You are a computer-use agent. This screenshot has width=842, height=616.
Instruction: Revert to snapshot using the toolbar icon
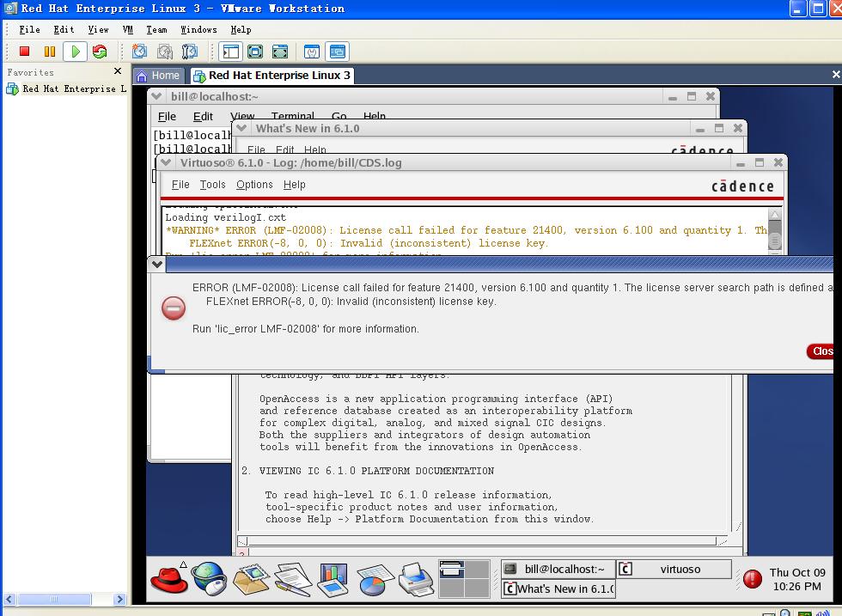tap(165, 52)
